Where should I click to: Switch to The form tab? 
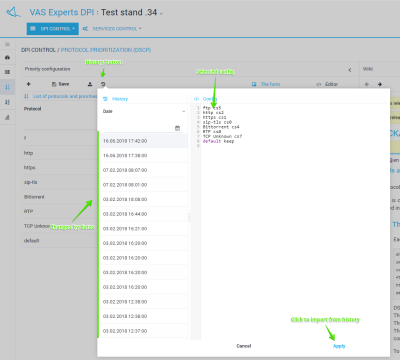(x=266, y=84)
